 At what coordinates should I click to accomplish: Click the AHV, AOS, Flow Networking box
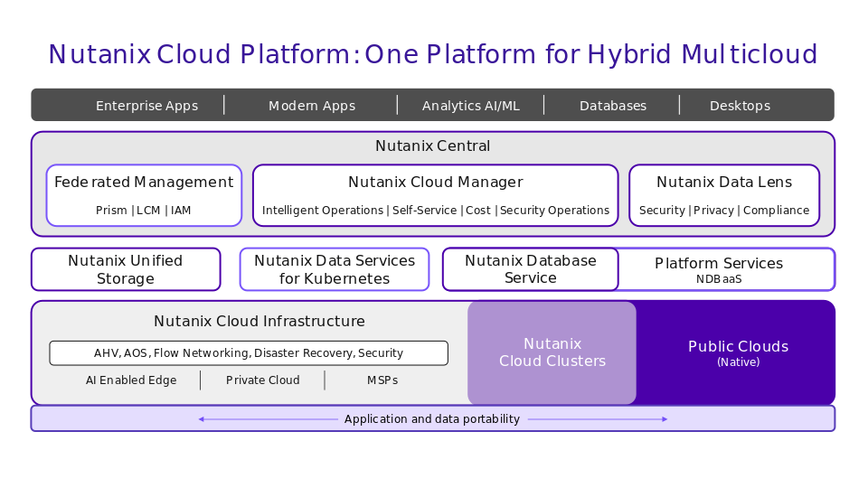[x=249, y=353]
